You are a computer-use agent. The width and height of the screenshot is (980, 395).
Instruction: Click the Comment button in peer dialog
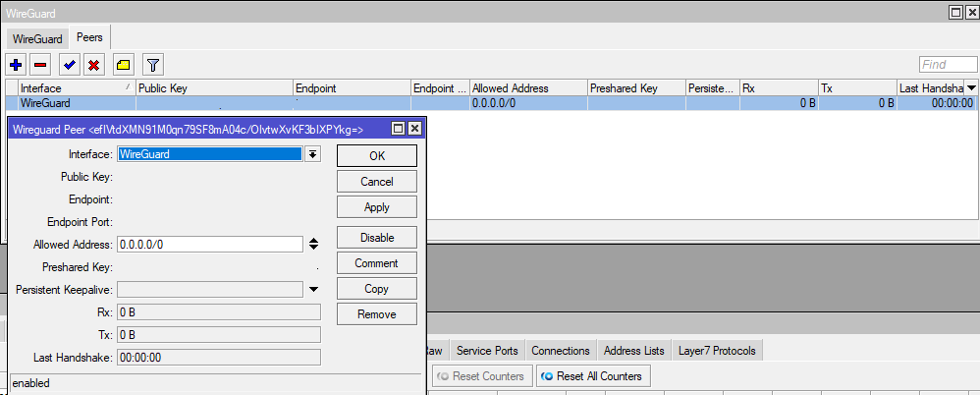tap(377, 263)
